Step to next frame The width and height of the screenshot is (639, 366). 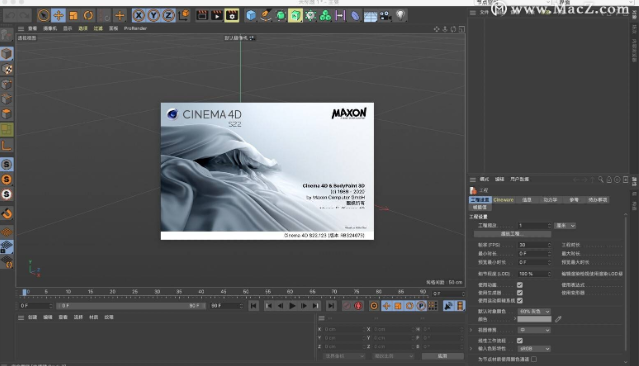[x=304, y=306]
